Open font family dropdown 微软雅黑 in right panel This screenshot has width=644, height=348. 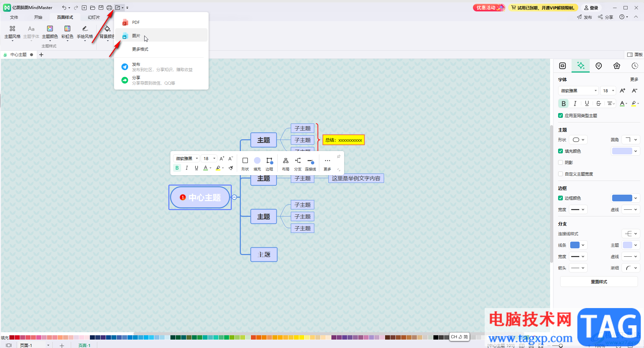point(578,91)
